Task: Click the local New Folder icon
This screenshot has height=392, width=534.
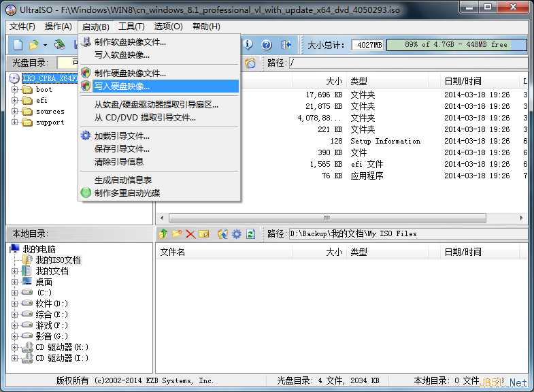Action: pos(177,233)
